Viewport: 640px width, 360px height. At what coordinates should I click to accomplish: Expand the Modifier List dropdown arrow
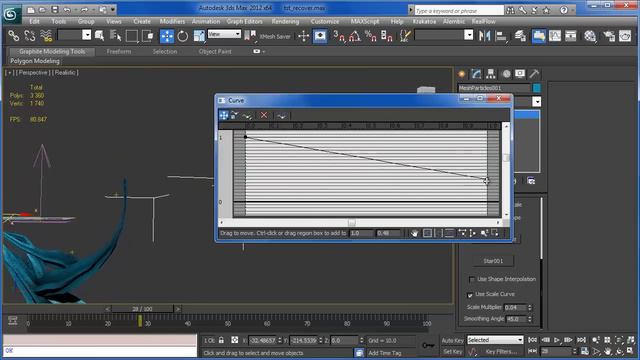point(537,102)
